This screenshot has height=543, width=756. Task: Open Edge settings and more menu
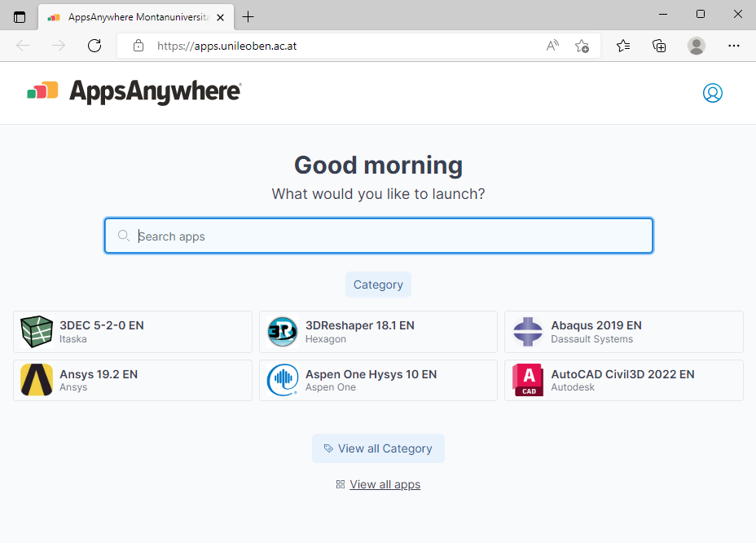click(x=733, y=46)
